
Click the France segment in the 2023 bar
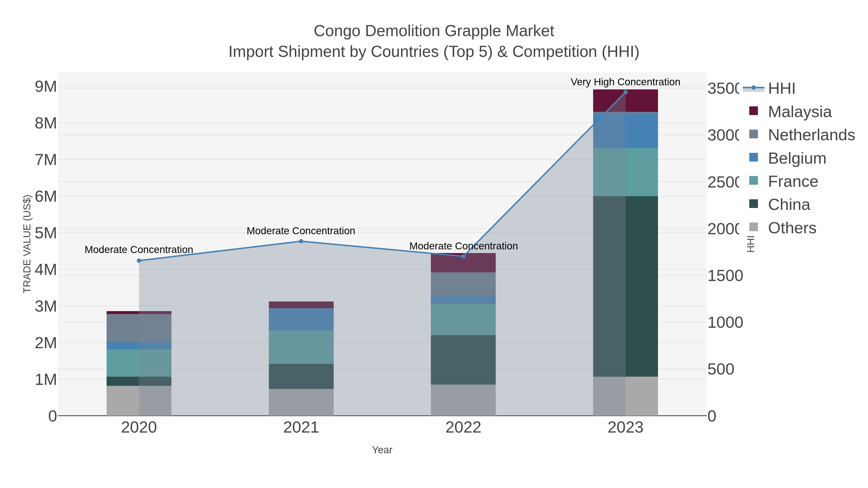[625, 172]
